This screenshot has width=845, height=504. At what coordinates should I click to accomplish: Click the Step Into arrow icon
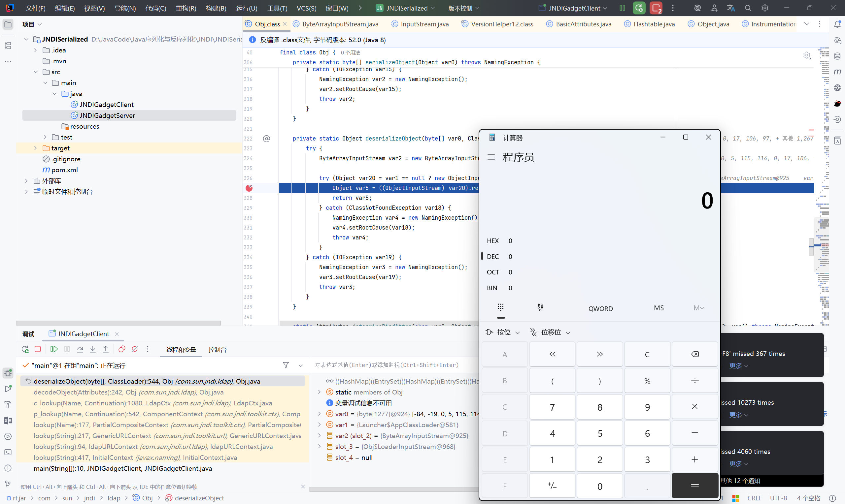[93, 349]
